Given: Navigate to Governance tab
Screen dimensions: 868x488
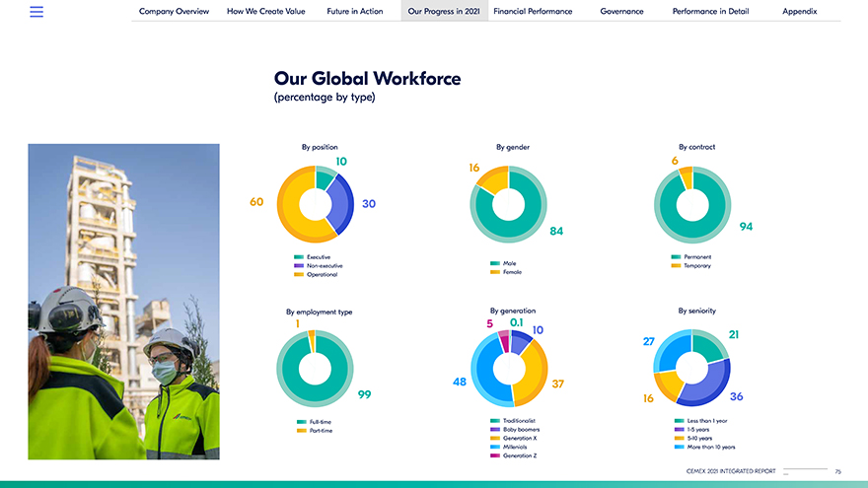Looking at the screenshot, I should click(621, 12).
